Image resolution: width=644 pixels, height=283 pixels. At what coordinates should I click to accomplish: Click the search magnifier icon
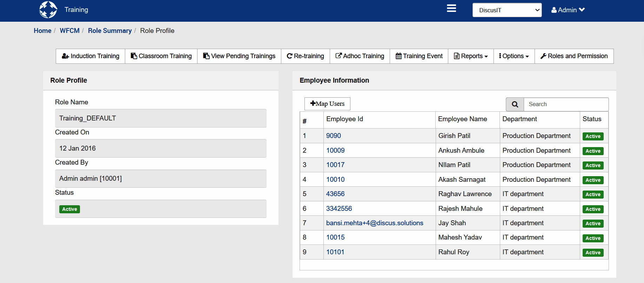click(515, 104)
